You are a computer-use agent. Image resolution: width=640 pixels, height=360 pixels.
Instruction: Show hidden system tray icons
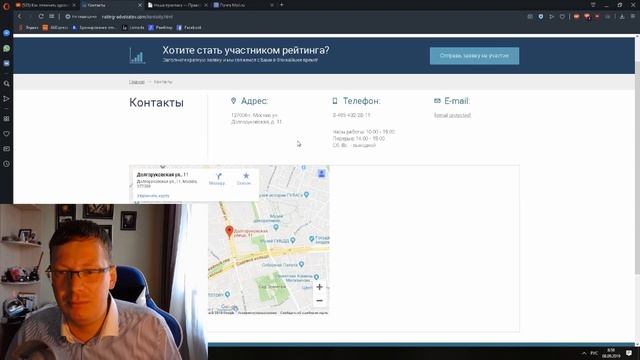[x=584, y=353]
